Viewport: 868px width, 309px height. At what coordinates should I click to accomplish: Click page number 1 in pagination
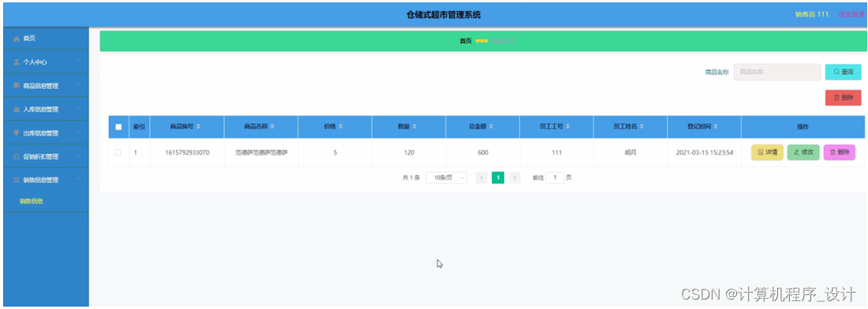498,177
